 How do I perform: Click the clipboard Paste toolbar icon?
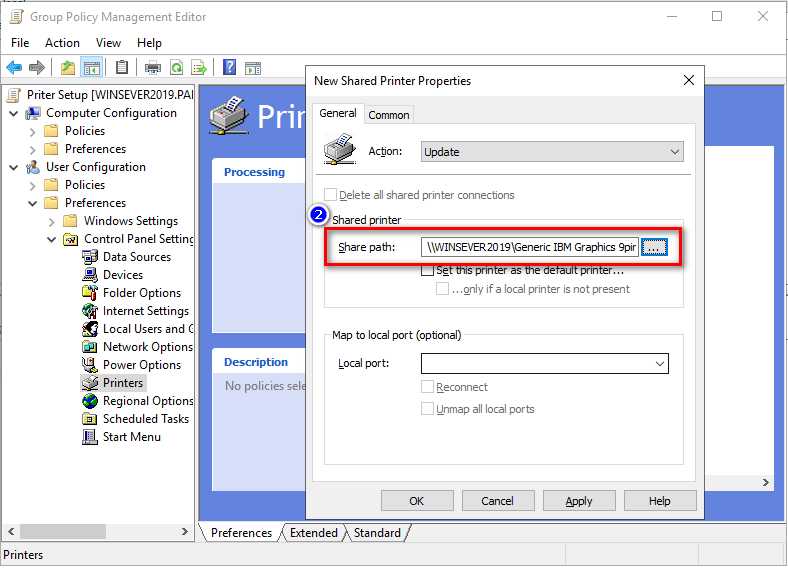pyautogui.click(x=122, y=67)
